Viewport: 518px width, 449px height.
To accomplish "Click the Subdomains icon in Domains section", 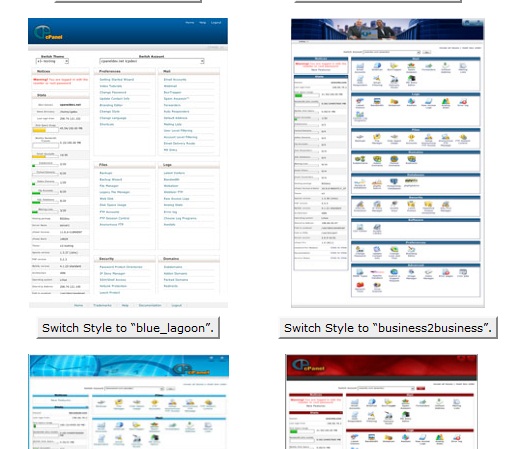I will [x=360, y=160].
